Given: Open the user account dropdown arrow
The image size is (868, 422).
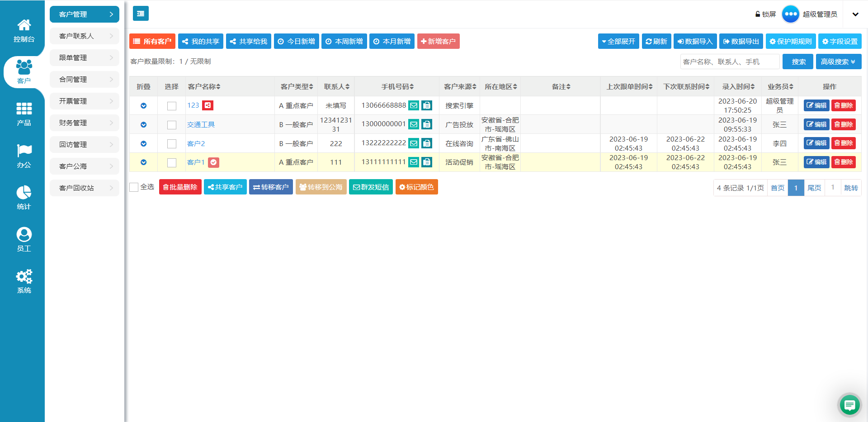Looking at the screenshot, I should pyautogui.click(x=855, y=14).
